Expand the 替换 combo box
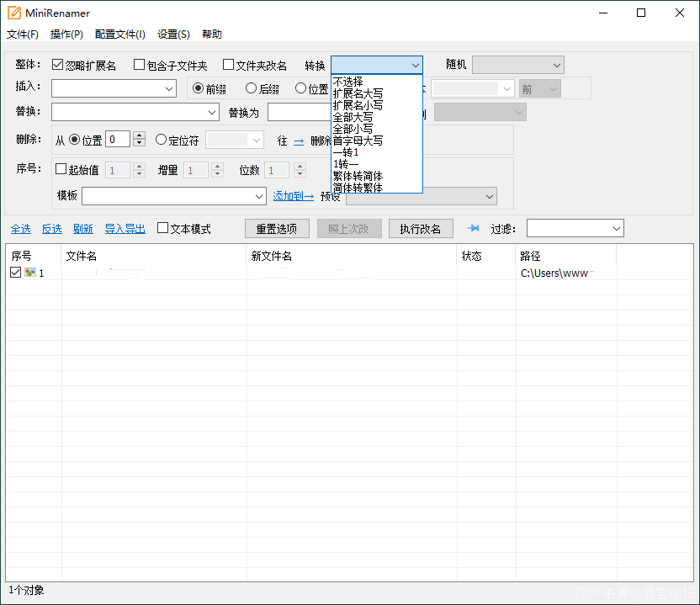This screenshot has width=700, height=605. click(212, 112)
